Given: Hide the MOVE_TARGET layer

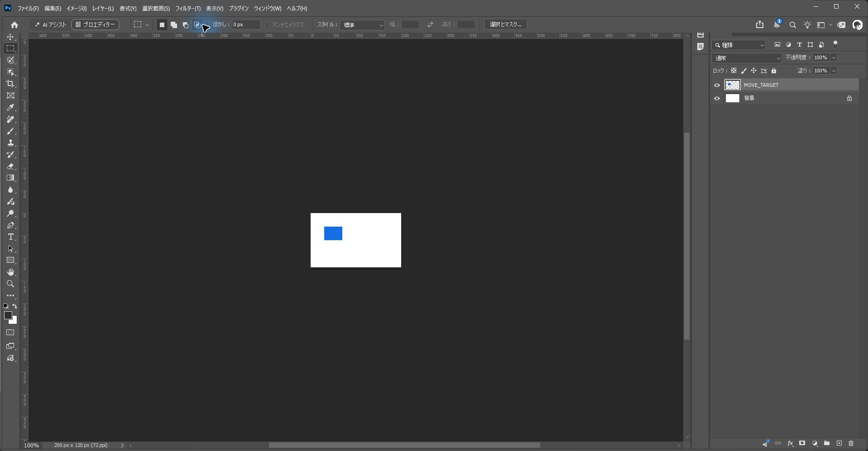Looking at the screenshot, I should tap(717, 85).
